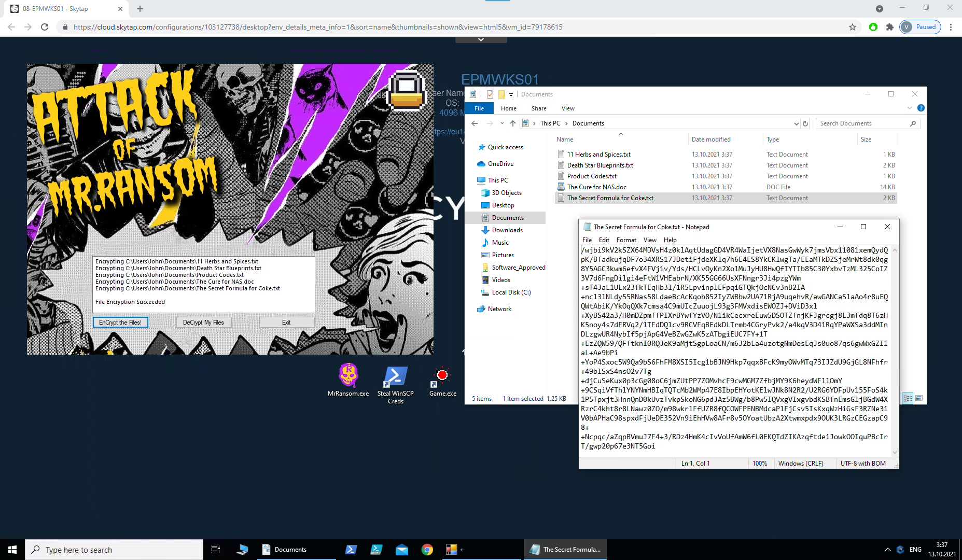Image resolution: width=962 pixels, height=560 pixels.
Task: Open Steal WinSCP Creds shortcut icon
Action: pyautogui.click(x=395, y=385)
